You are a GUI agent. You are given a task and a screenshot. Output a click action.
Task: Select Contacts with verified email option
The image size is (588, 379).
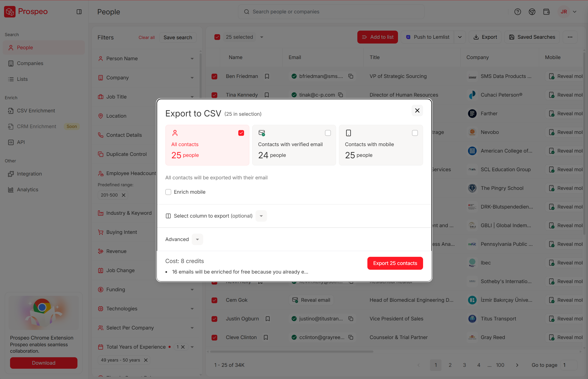point(328,133)
